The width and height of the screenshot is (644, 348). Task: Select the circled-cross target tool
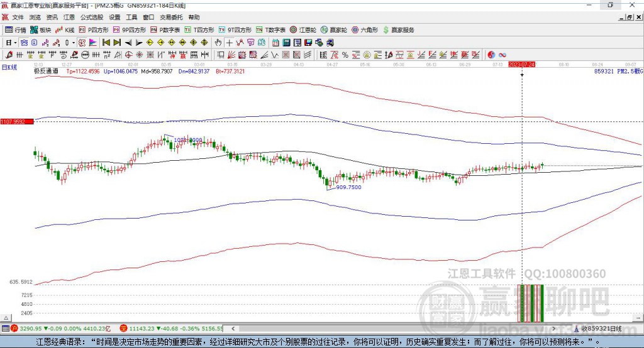pyautogui.click(x=128, y=55)
